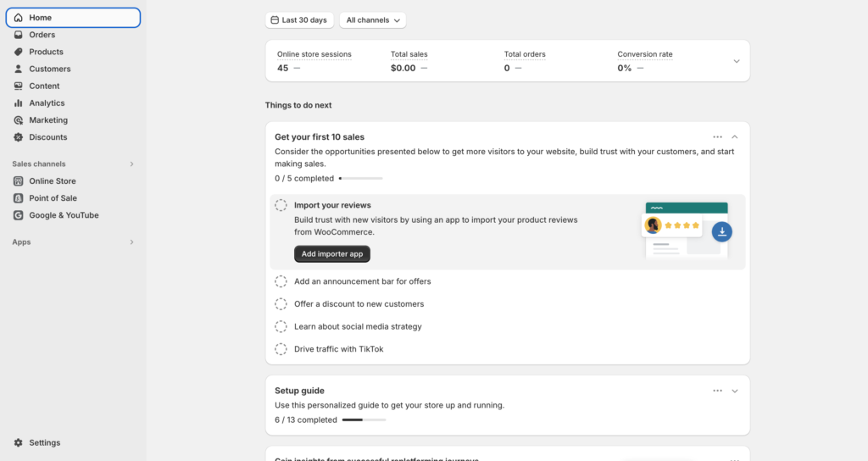Open the All channels dropdown
The width and height of the screenshot is (868, 461).
[373, 20]
